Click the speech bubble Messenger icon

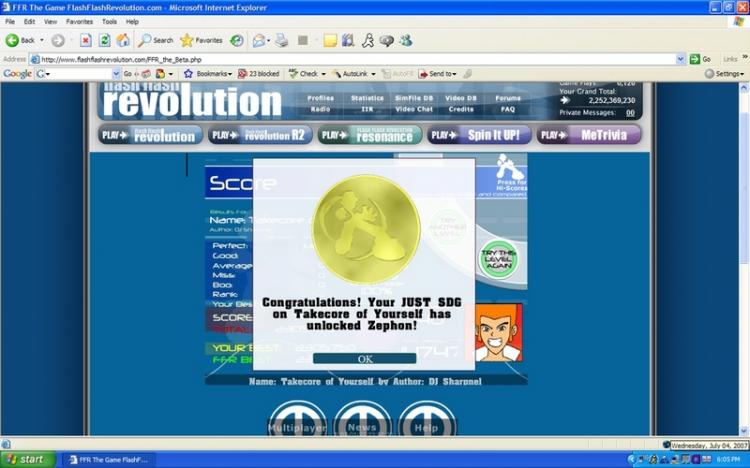386,41
